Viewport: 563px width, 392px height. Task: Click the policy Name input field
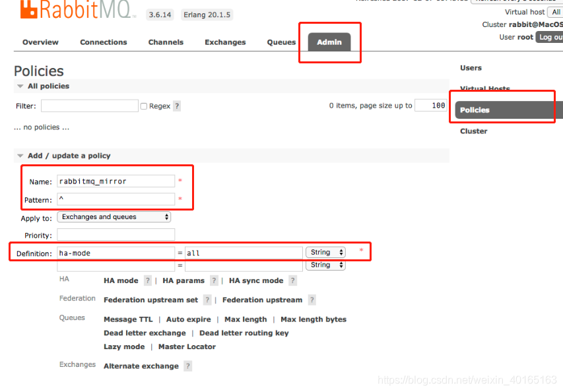[116, 181]
